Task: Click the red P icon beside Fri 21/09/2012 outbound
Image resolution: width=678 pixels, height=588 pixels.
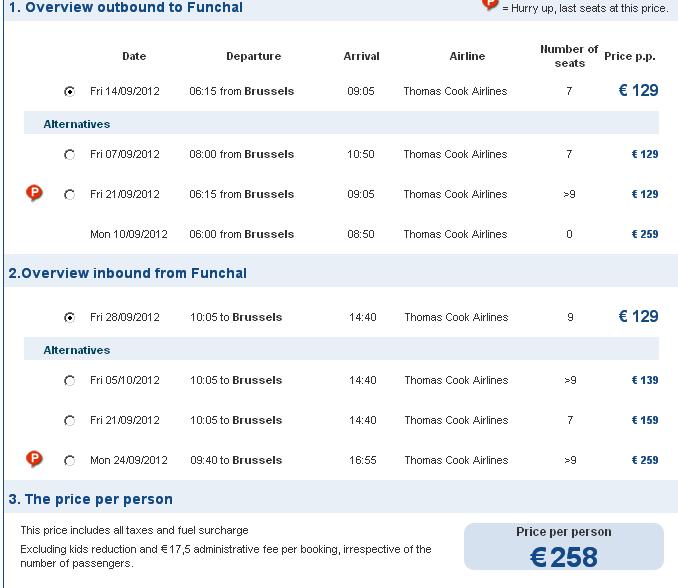Action: [34, 193]
